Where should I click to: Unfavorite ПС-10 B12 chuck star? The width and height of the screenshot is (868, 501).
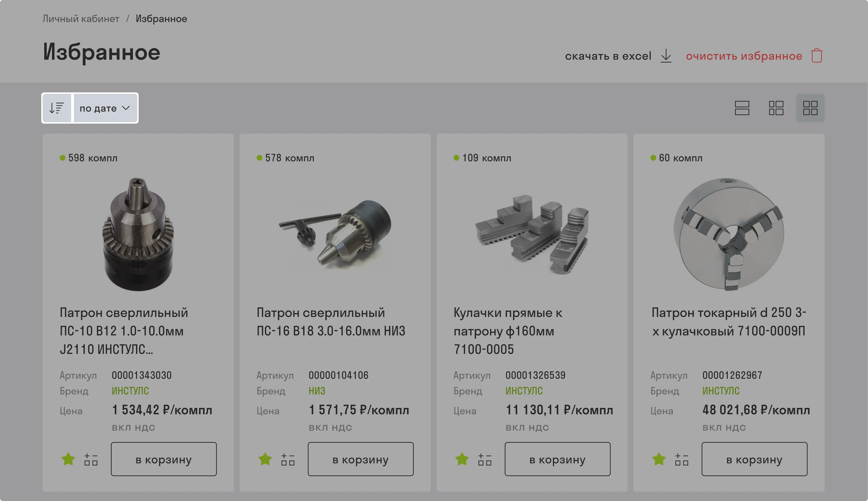68,459
